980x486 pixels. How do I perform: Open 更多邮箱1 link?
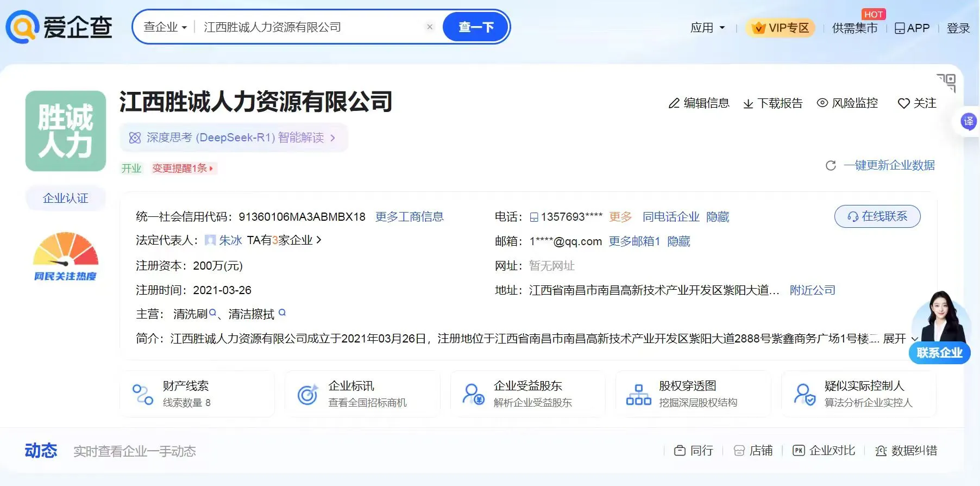click(x=634, y=241)
